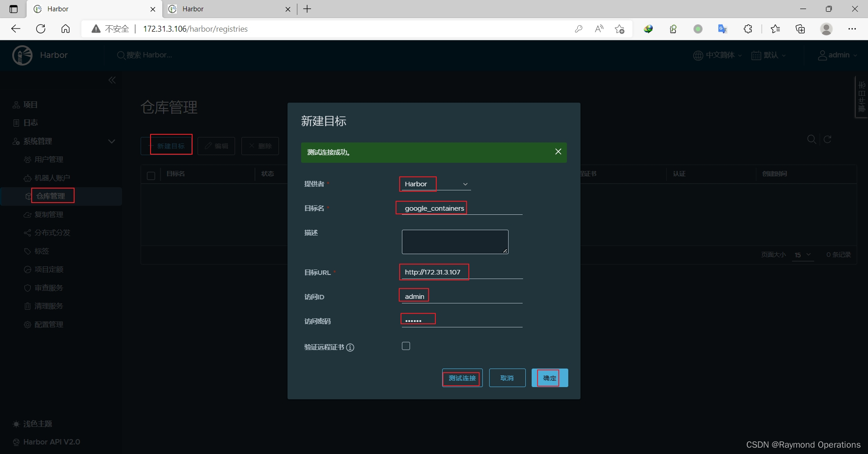Click the translate extension icon
This screenshot has height=454, width=868.
pos(722,29)
